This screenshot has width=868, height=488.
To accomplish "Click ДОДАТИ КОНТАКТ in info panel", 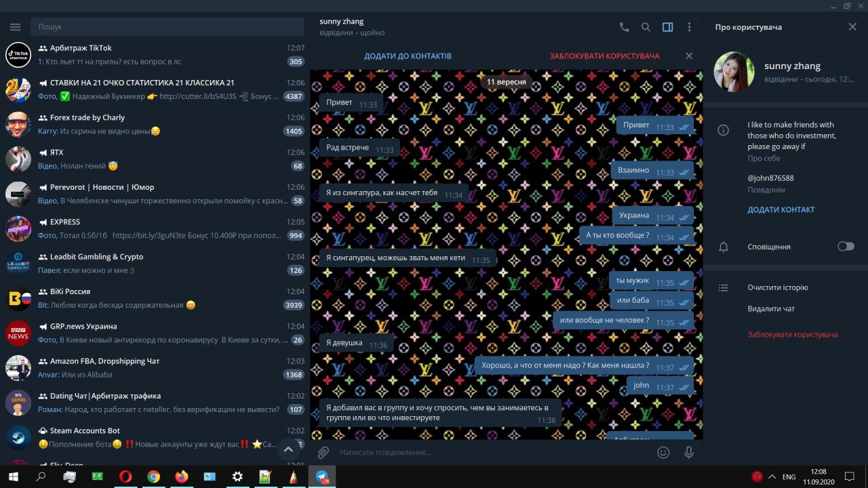I will [781, 210].
